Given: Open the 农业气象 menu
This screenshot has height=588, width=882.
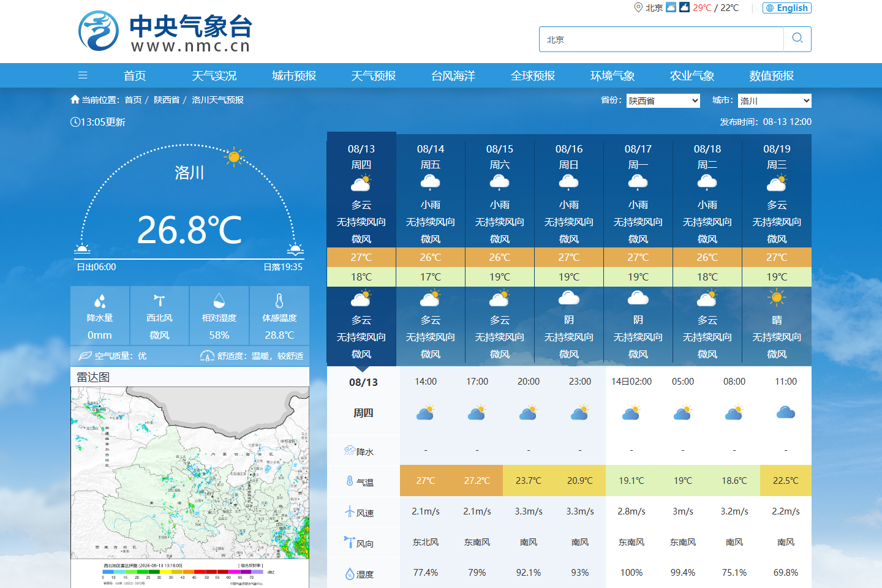Looking at the screenshot, I should 692,75.
